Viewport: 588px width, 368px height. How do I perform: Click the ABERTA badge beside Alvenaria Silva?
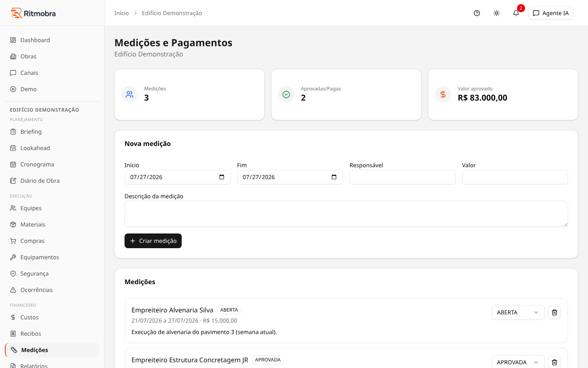click(229, 310)
